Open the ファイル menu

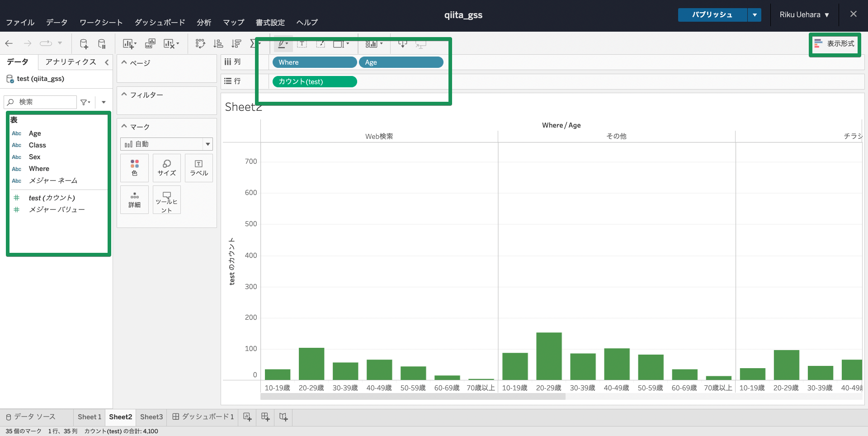click(20, 23)
